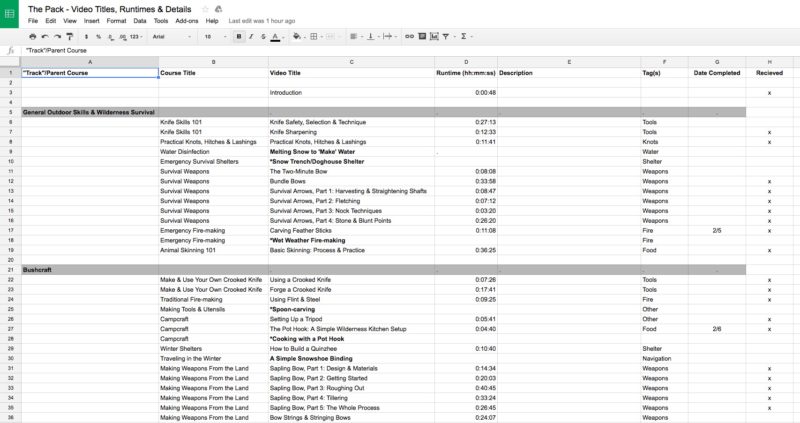Select cell 'Knife Sharpening'
The height and width of the screenshot is (423, 800).
(352, 132)
